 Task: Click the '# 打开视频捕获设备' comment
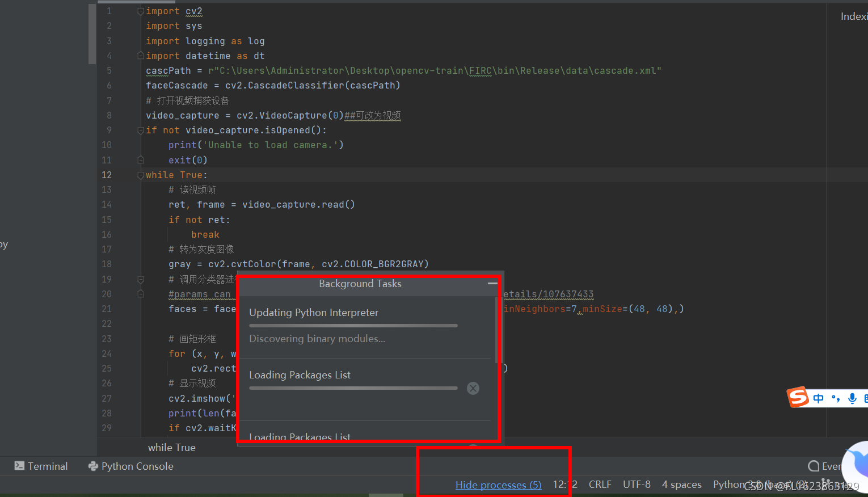188,100
